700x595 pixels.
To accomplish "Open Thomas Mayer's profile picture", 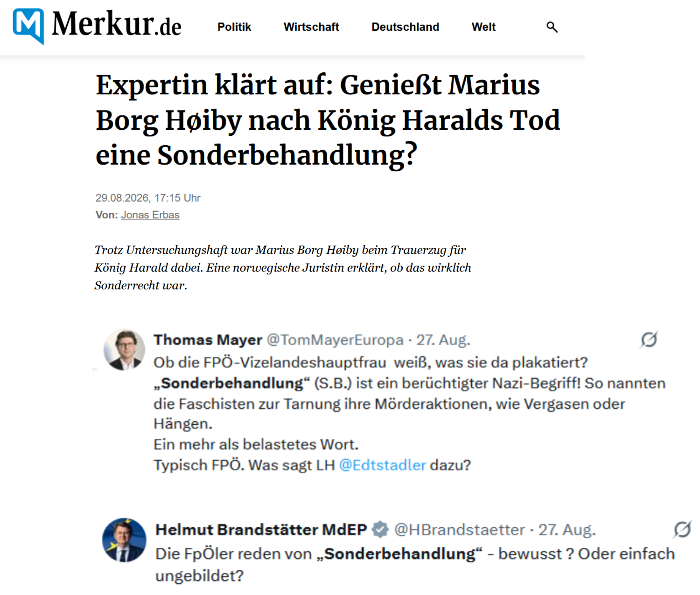I will [124, 350].
